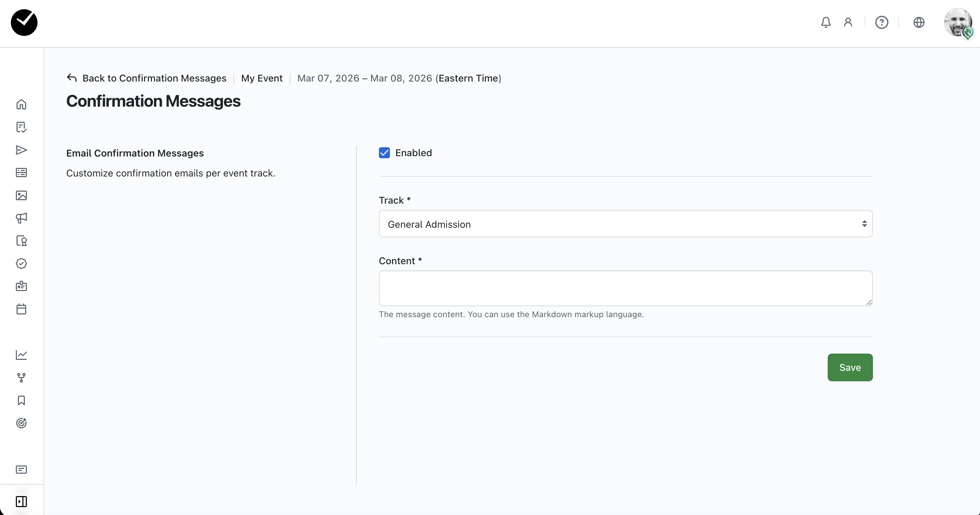The height and width of the screenshot is (515, 980).
Task: Open the analytics line chart icon
Action: pyautogui.click(x=21, y=355)
